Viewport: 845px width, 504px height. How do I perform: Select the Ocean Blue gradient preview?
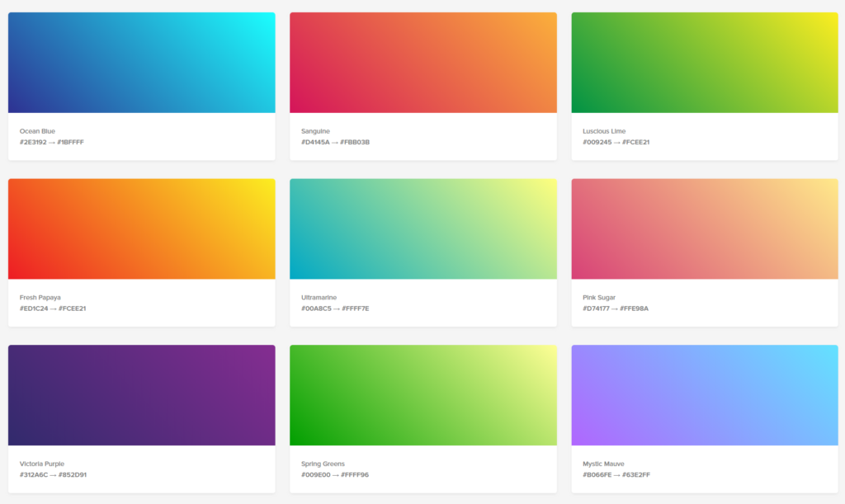[140, 61]
